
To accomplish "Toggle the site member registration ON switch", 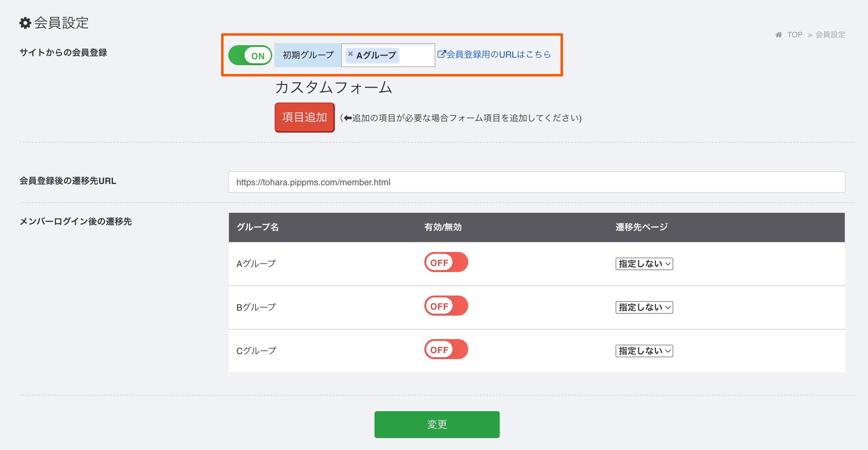I will [x=250, y=55].
